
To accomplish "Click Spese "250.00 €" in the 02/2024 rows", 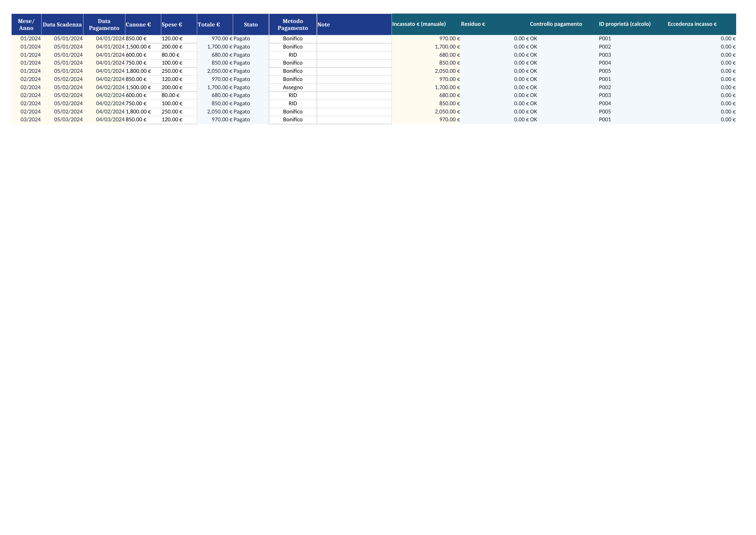I will [179, 112].
